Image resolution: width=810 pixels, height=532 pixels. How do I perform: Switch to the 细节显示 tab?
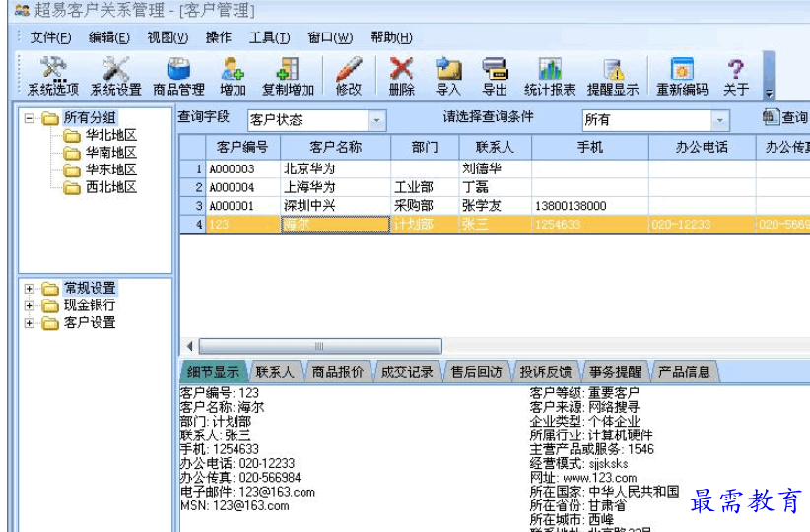(213, 371)
